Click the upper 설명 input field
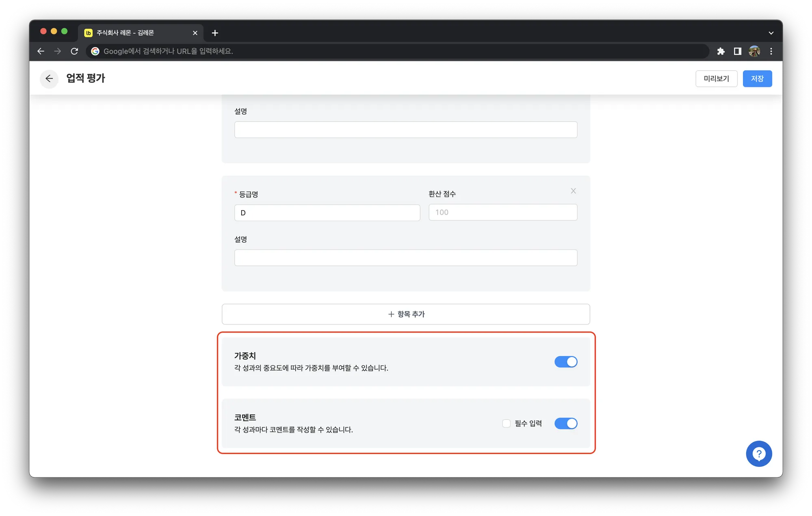Image resolution: width=812 pixels, height=516 pixels. point(406,129)
